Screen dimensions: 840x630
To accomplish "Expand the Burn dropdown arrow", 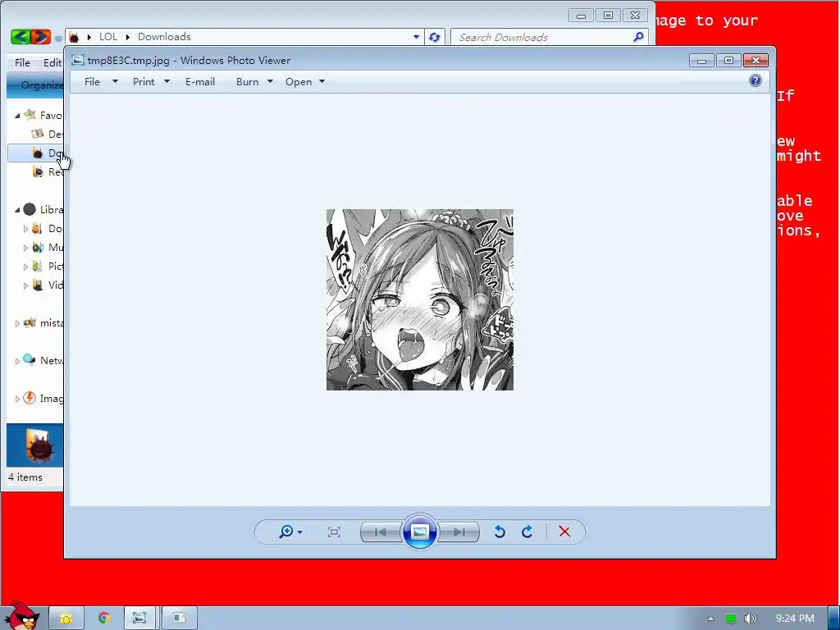I will [x=270, y=81].
